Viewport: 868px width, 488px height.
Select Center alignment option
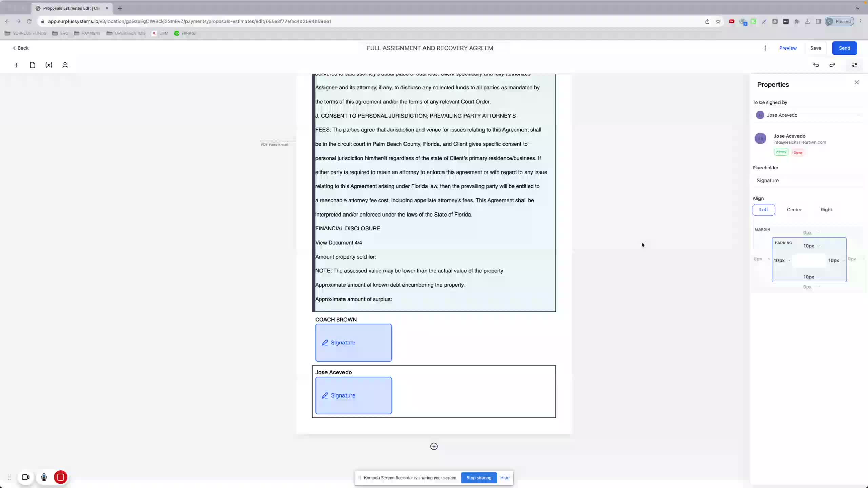[794, 210]
